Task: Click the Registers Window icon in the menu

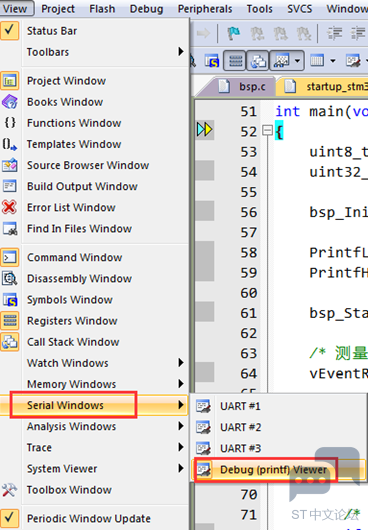Action: click(9, 320)
